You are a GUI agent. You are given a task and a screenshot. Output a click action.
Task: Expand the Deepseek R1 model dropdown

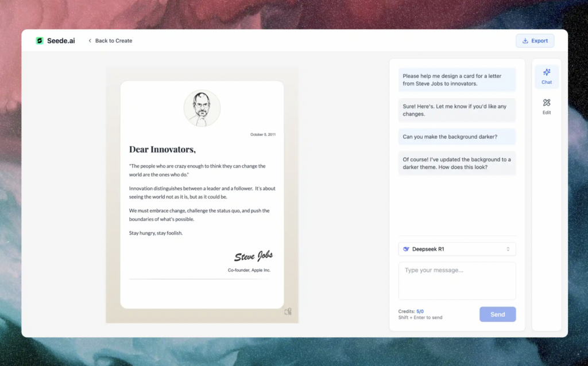coord(457,249)
